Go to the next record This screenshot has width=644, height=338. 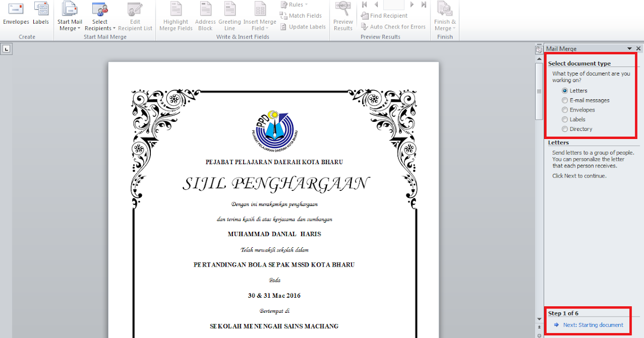pyautogui.click(x=412, y=4)
